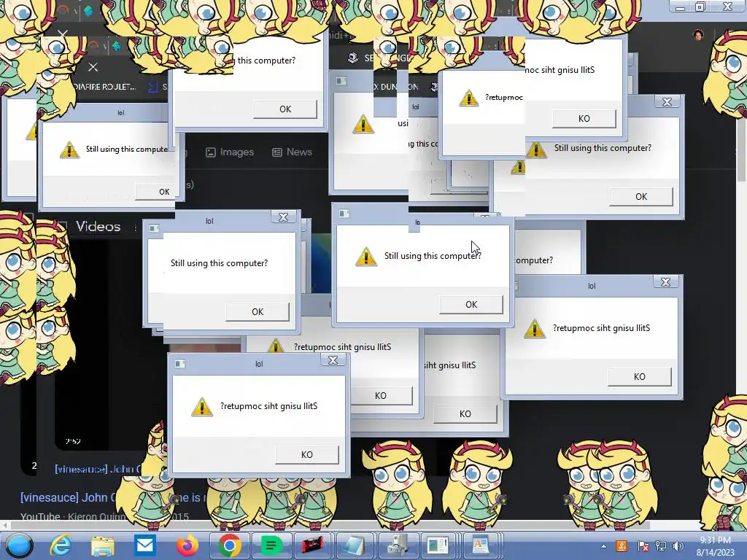Click the browser's horizontal scrollbar above taskbar
747x560 pixels.
(x=330, y=525)
